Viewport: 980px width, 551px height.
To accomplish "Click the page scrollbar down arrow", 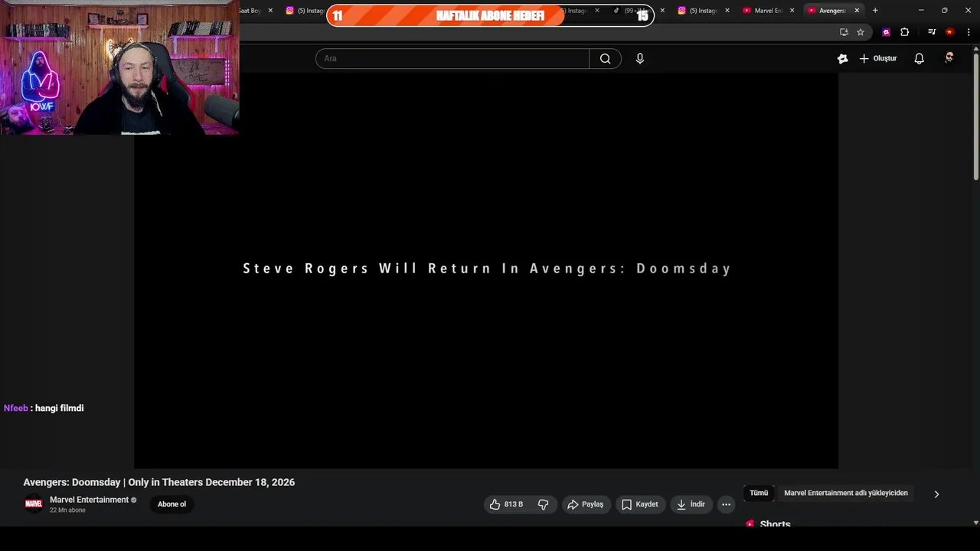I will [975, 523].
